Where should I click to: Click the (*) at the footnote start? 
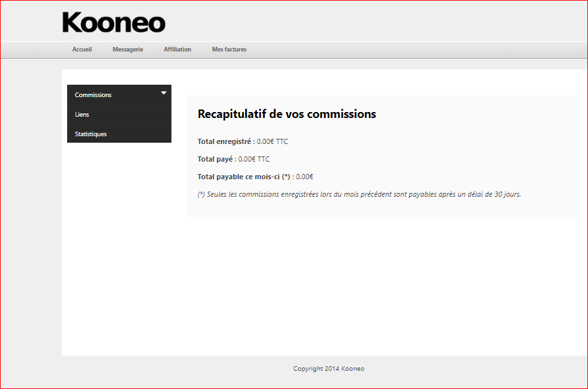pos(201,194)
